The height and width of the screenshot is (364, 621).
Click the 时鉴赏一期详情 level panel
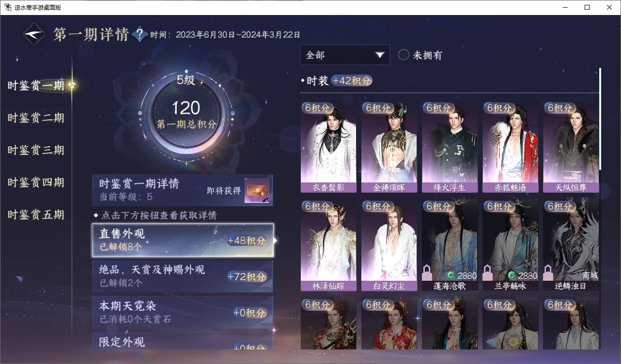(x=183, y=190)
